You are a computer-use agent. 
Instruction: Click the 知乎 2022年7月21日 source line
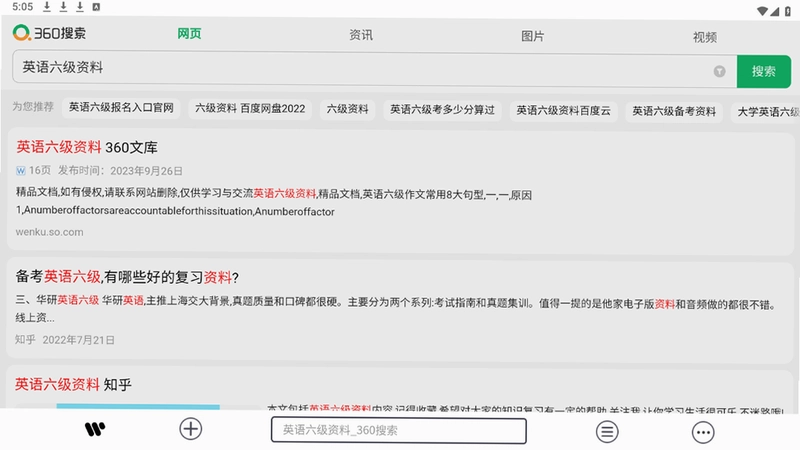click(x=65, y=340)
